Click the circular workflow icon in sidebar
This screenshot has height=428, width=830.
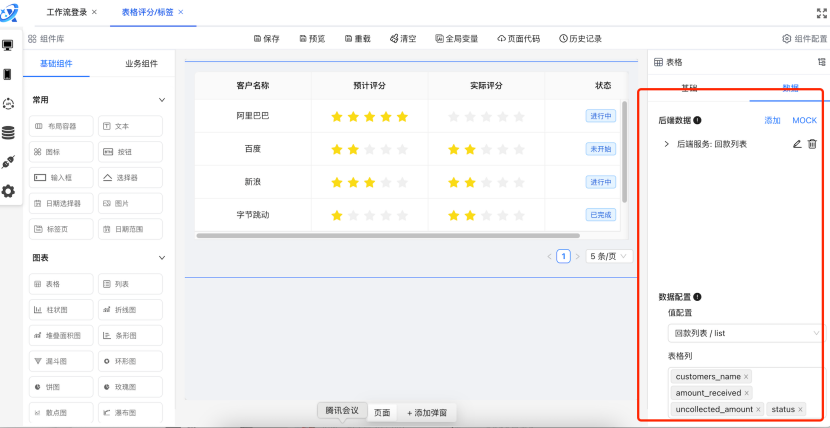(x=8, y=104)
